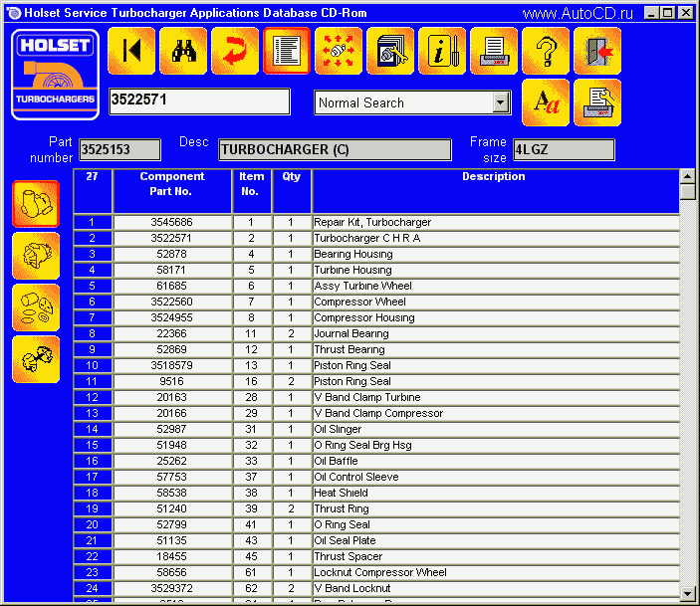The width and height of the screenshot is (700, 606).
Task: Open help question mark icon
Action: (546, 51)
